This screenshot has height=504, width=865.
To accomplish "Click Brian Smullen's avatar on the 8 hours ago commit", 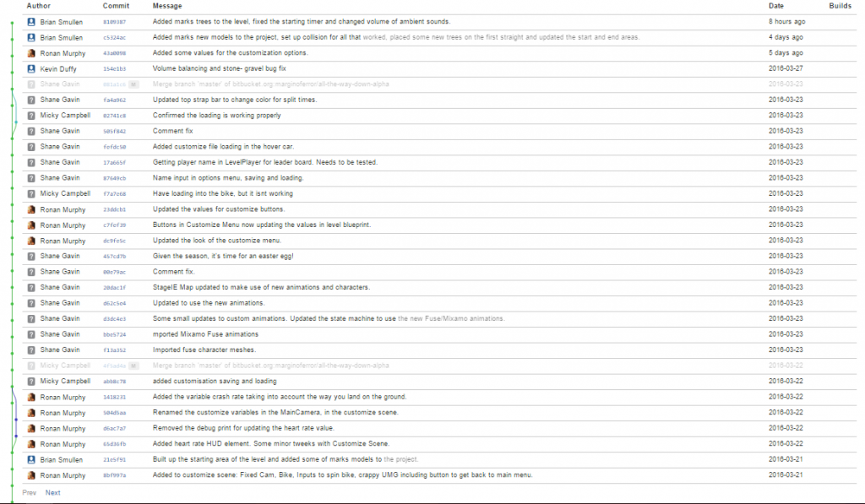I will tap(31, 22).
